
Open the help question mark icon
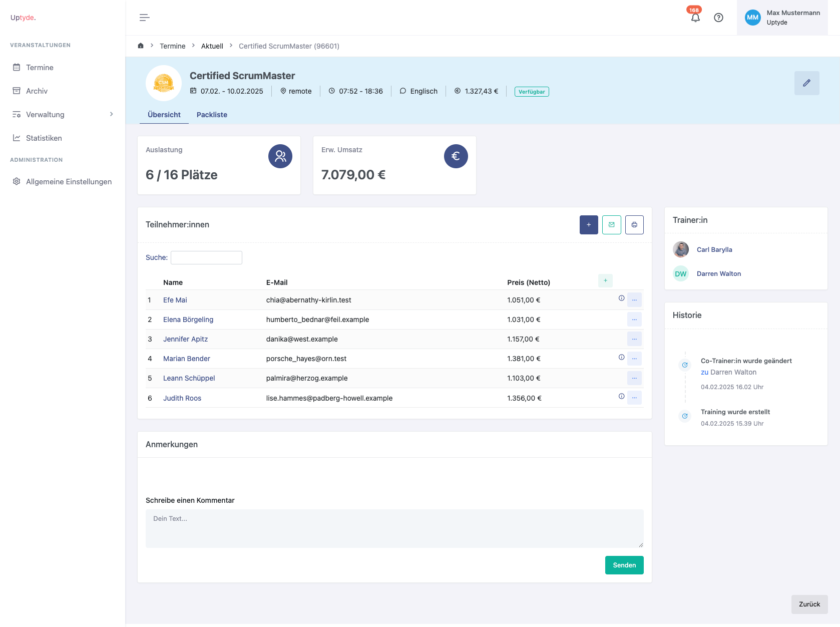718,18
